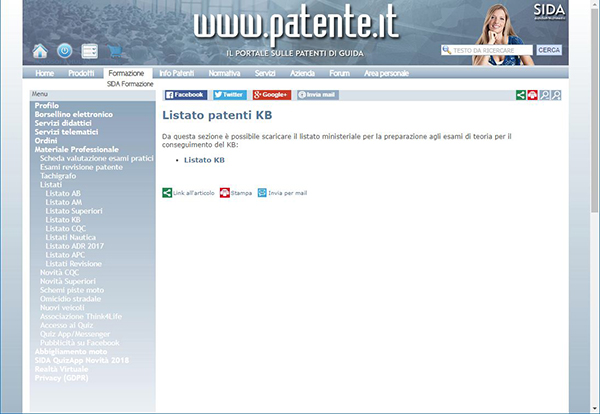Share the page on Facebook
The height and width of the screenshot is (414, 600).
(x=185, y=95)
